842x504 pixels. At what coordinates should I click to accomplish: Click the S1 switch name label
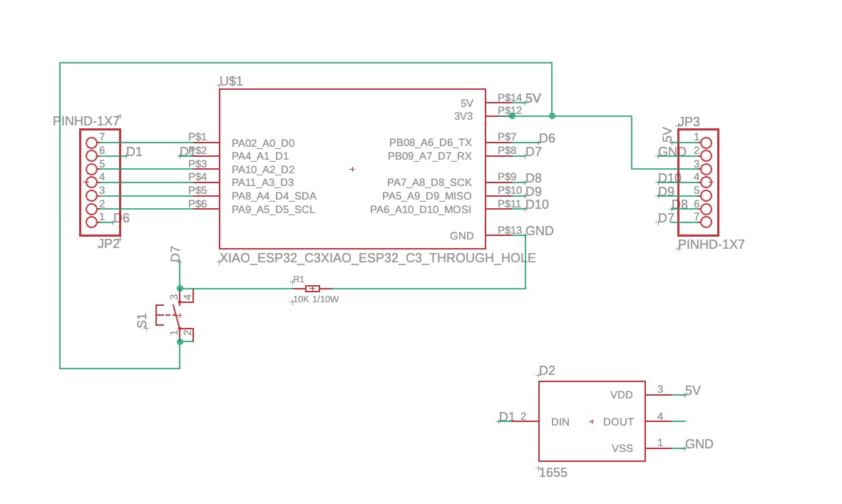(142, 322)
